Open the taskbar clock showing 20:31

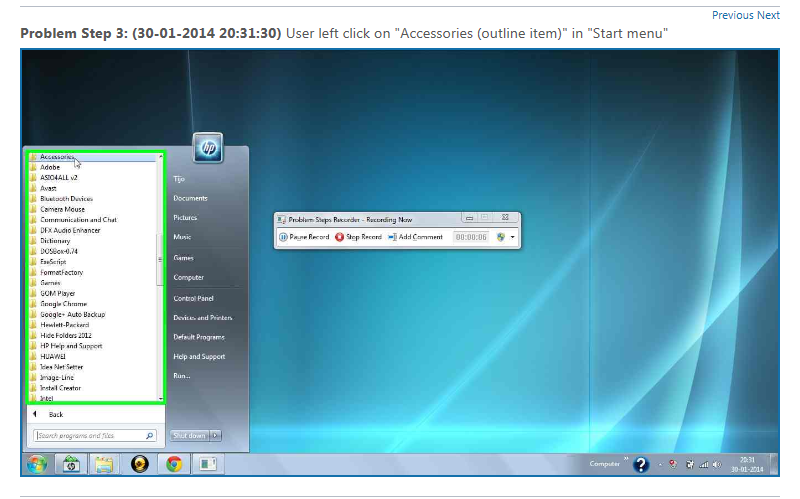coord(747,464)
